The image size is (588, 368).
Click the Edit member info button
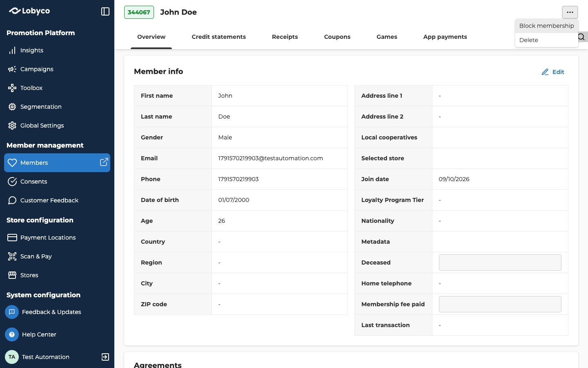(x=553, y=72)
